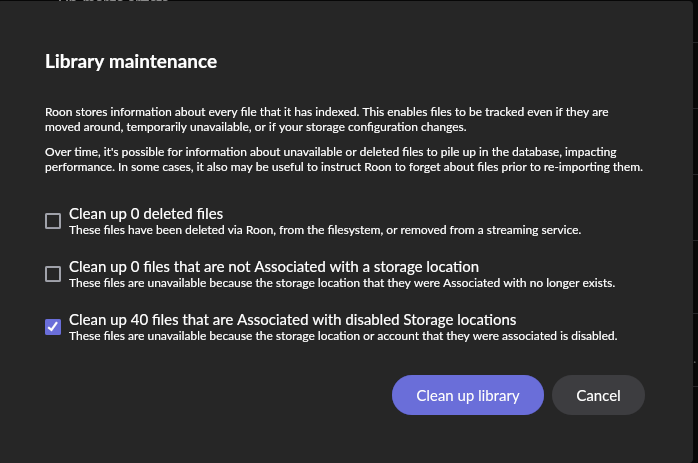This screenshot has height=463, width=698.
Task: Click the 'Clean up 0 deleted files' label text
Action: tap(146, 214)
